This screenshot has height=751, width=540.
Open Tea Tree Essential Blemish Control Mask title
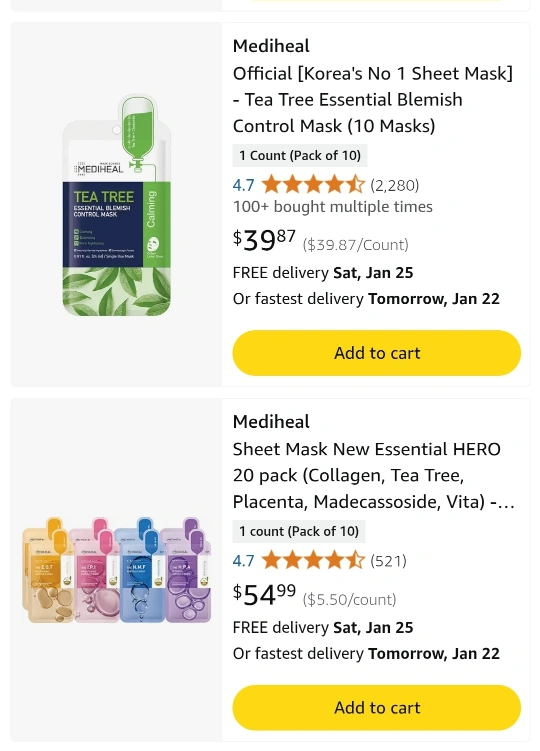click(373, 100)
